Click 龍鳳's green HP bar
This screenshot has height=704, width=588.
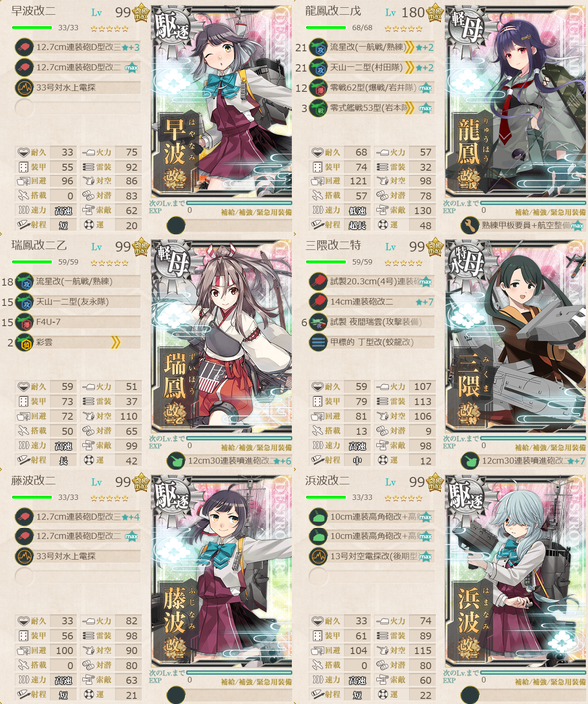click(326, 27)
